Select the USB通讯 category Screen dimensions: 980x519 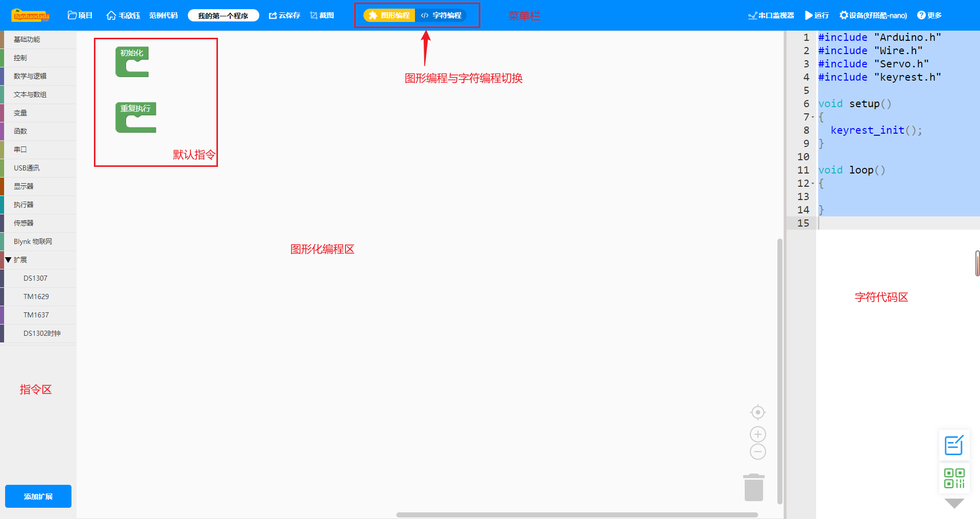[38, 168]
